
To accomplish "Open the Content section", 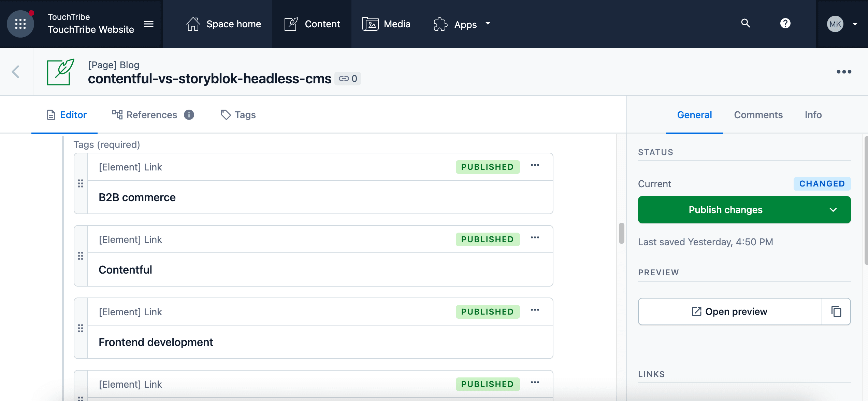I will click(x=312, y=24).
